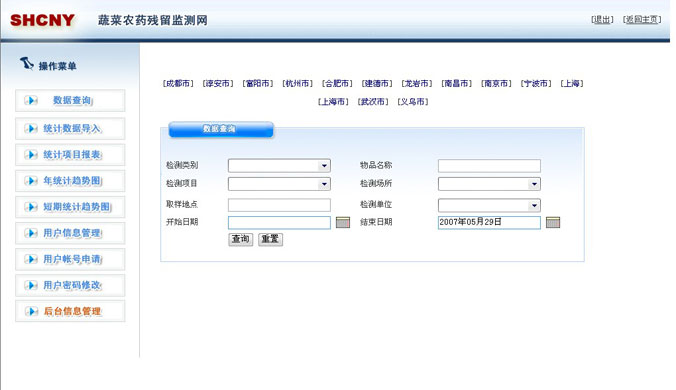This screenshot has width=676, height=390.
Task: Select the 宁波市 city link
Action: pos(536,84)
